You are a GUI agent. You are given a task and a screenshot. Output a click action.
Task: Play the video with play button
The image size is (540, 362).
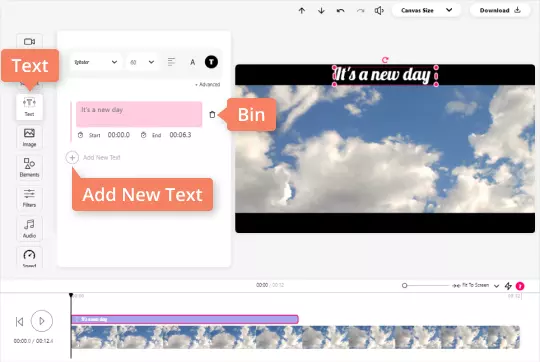(42, 321)
